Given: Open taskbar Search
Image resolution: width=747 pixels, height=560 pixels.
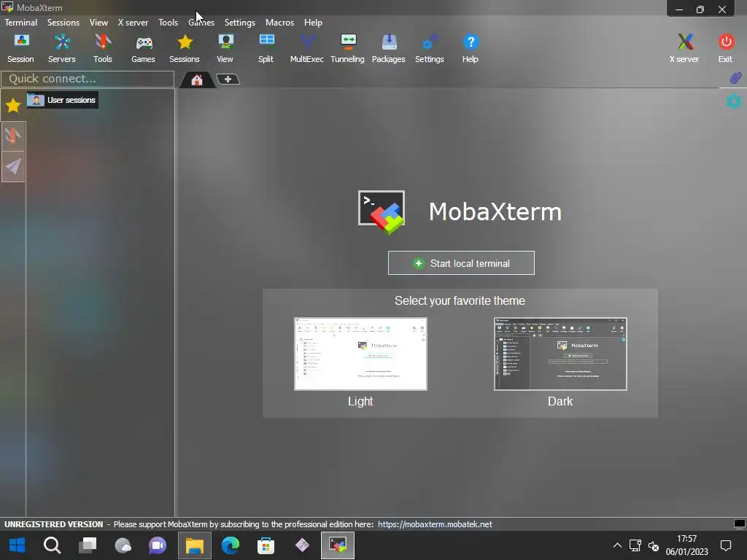Looking at the screenshot, I should [x=52, y=545].
